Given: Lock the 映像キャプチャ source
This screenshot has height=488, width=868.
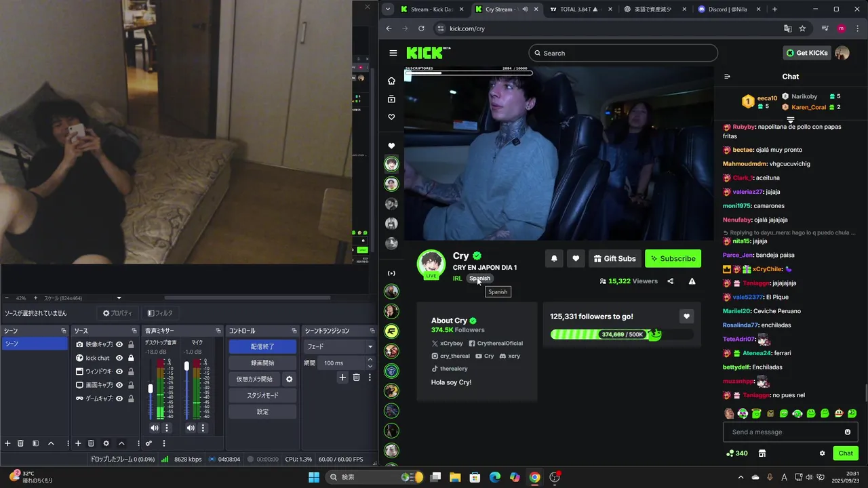Looking at the screenshot, I should coord(131,344).
